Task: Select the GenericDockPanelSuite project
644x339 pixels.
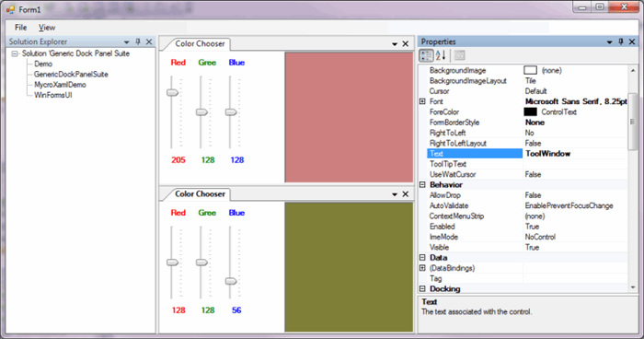Action: [71, 74]
